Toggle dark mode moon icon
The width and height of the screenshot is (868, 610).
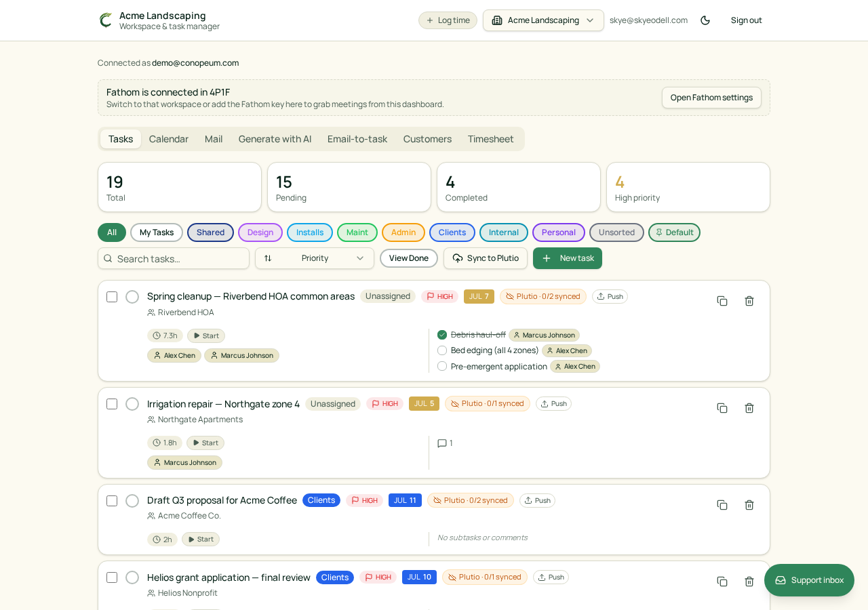tap(705, 20)
